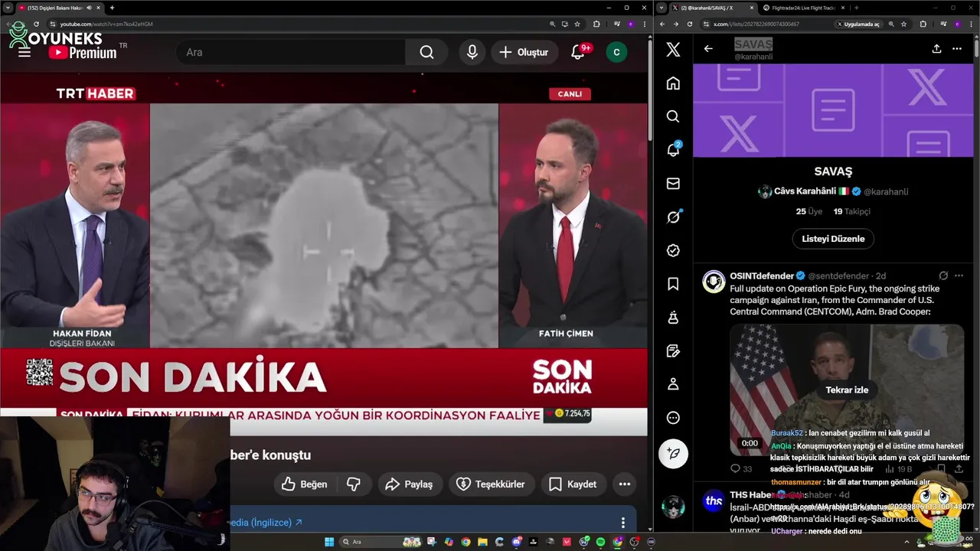The height and width of the screenshot is (551, 980).
Task: Switch to the Dışişleri Bakanı YouTube browser tab
Action: pos(54,8)
